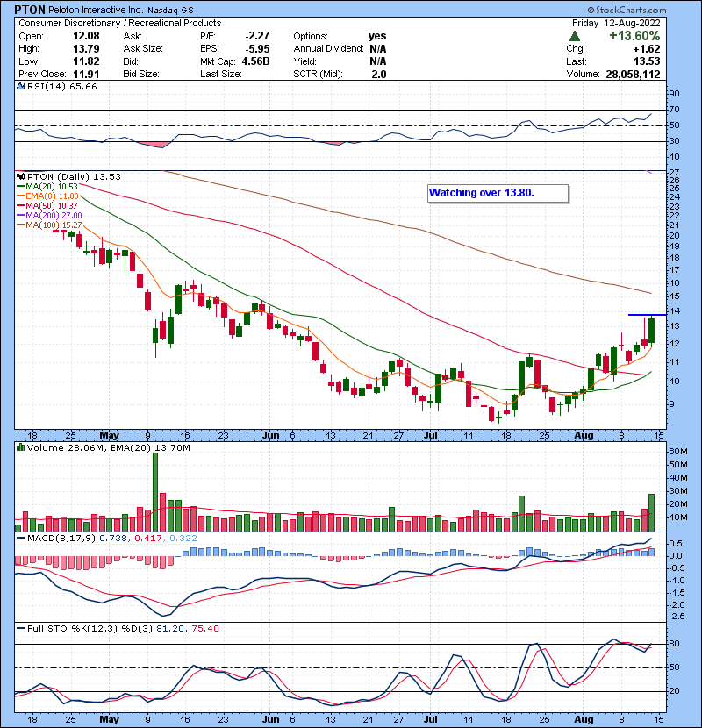Click the Open value 12.08
702x728 pixels.
86,36
